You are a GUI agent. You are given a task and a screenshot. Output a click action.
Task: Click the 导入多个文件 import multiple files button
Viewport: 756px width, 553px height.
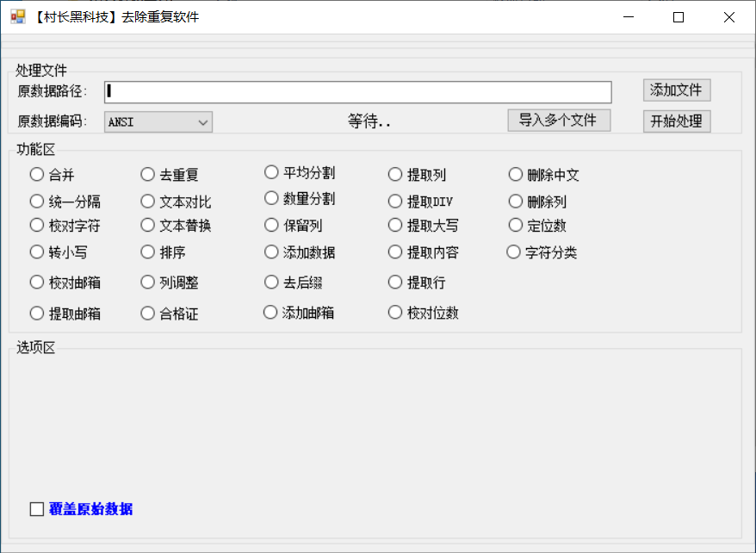click(559, 120)
